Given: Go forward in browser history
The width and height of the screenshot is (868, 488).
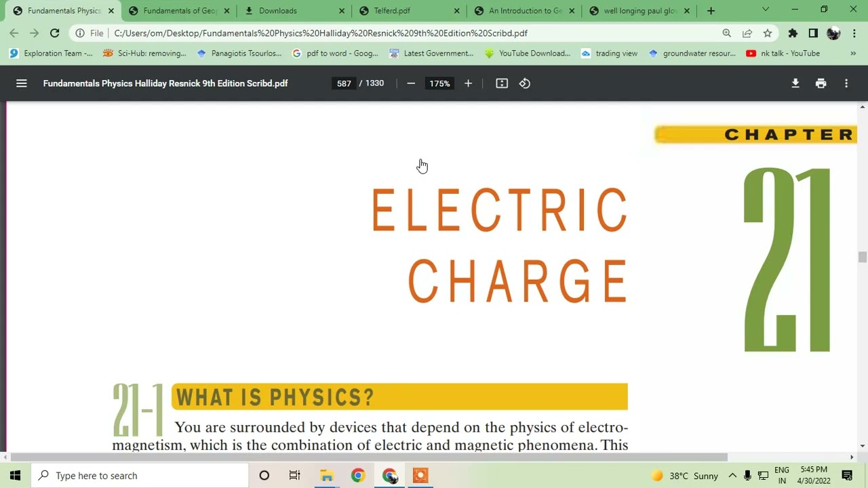Looking at the screenshot, I should (34, 33).
